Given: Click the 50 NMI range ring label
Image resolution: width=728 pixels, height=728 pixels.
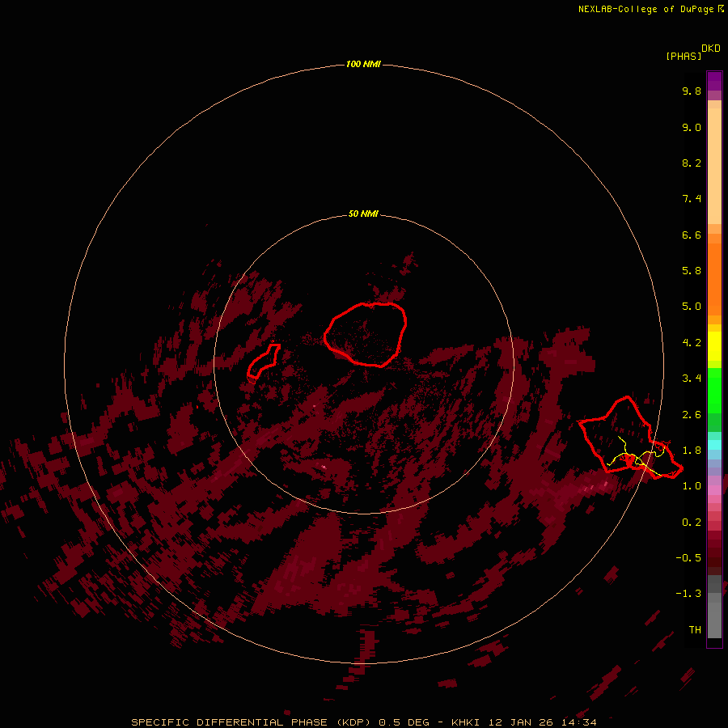Looking at the screenshot, I should [x=363, y=214].
